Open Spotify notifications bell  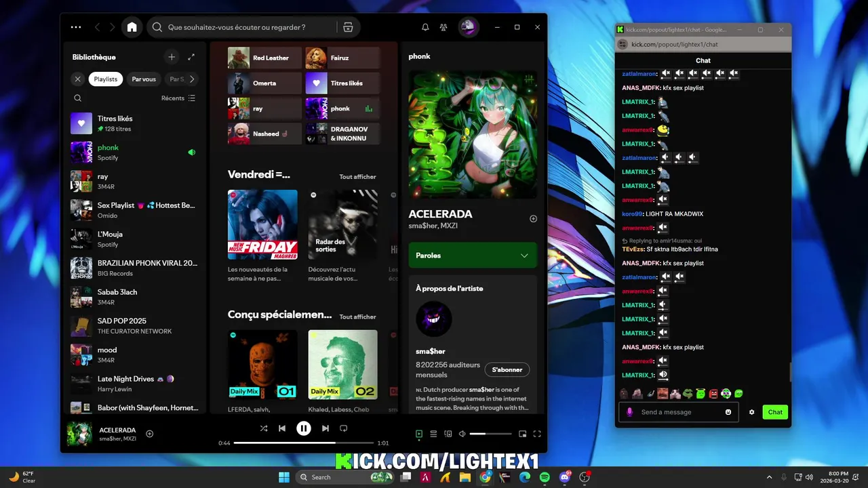tap(425, 27)
